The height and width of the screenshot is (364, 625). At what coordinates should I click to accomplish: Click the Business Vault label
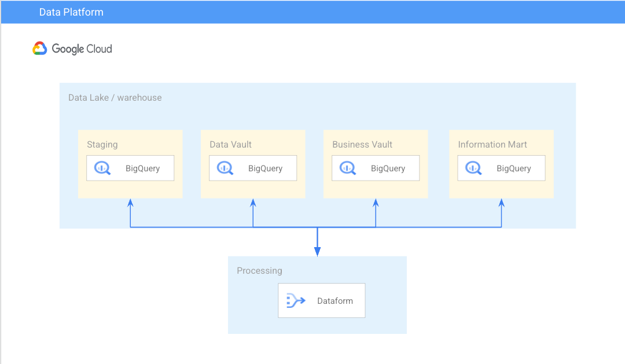coord(362,144)
